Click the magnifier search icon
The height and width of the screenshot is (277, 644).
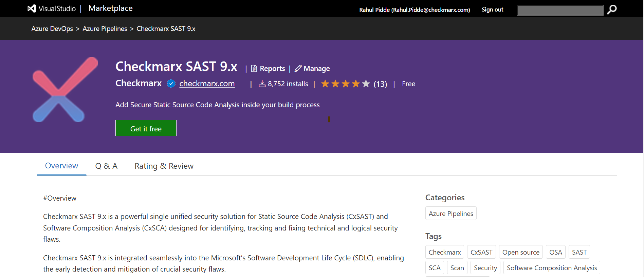click(612, 10)
